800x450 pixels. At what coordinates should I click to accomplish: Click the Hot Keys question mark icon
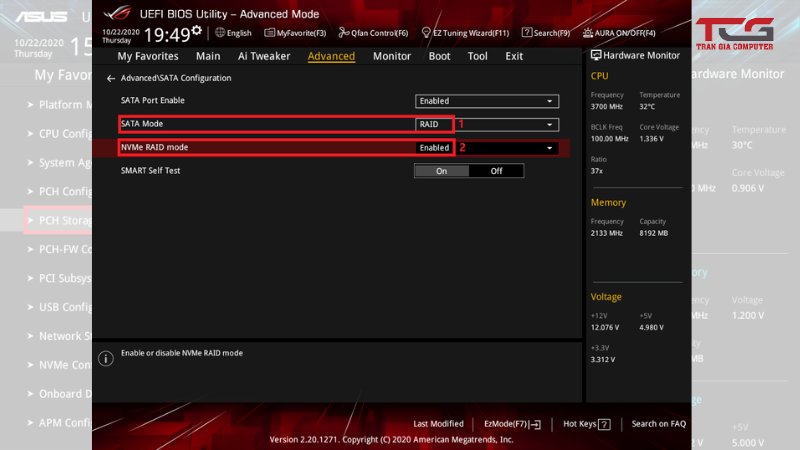604,424
